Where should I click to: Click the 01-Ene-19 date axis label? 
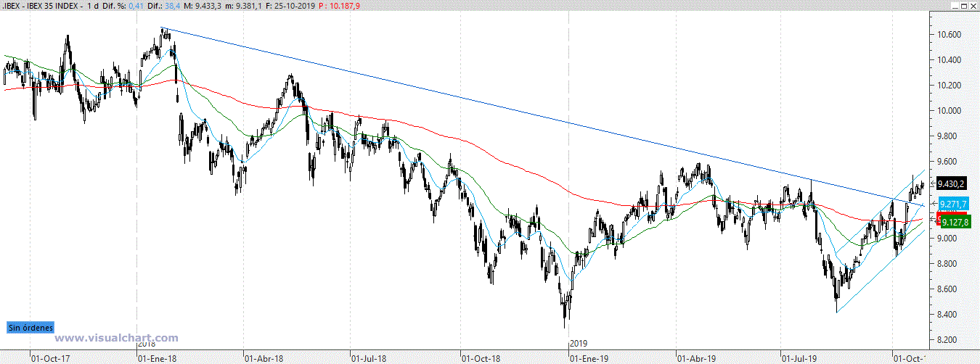pos(589,358)
